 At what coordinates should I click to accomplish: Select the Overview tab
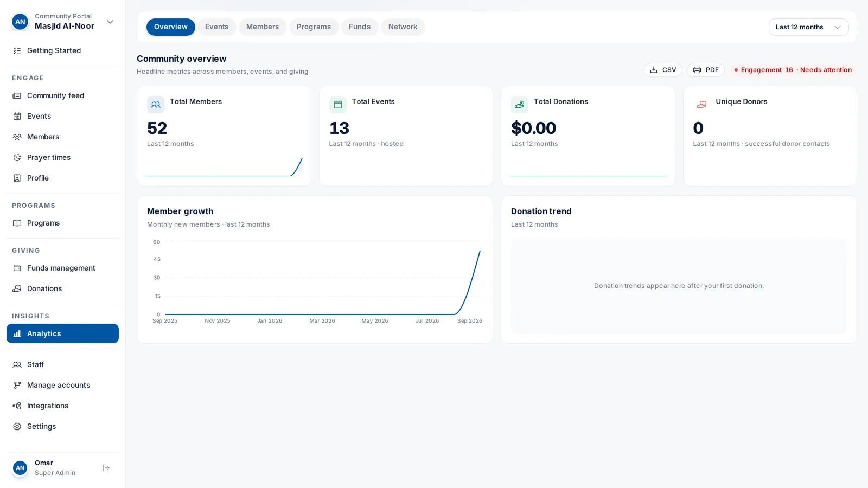(170, 27)
